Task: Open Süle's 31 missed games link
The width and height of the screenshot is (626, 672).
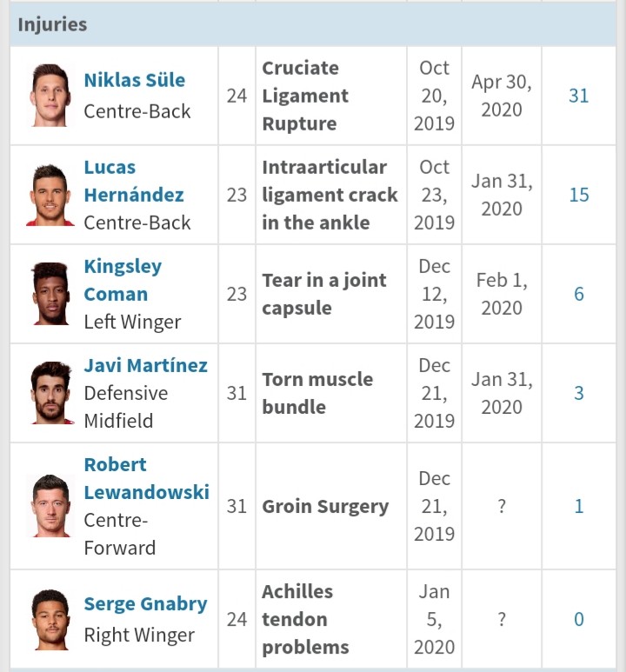Action: click(x=578, y=96)
